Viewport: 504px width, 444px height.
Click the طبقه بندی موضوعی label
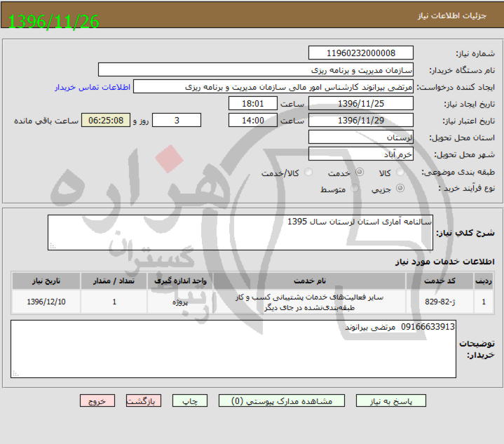tap(458, 172)
